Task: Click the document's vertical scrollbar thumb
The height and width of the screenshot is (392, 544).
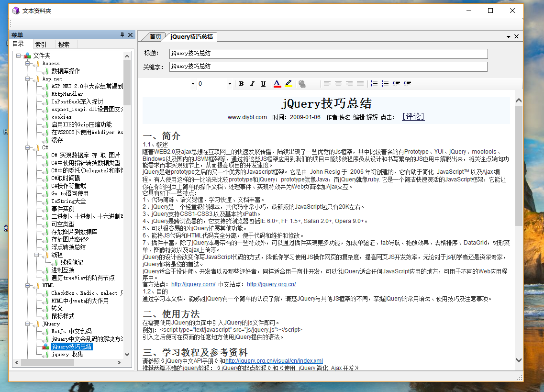Action: pos(519,166)
